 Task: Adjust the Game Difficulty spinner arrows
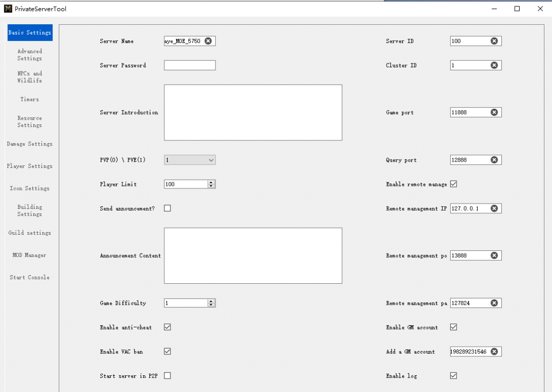pos(211,303)
